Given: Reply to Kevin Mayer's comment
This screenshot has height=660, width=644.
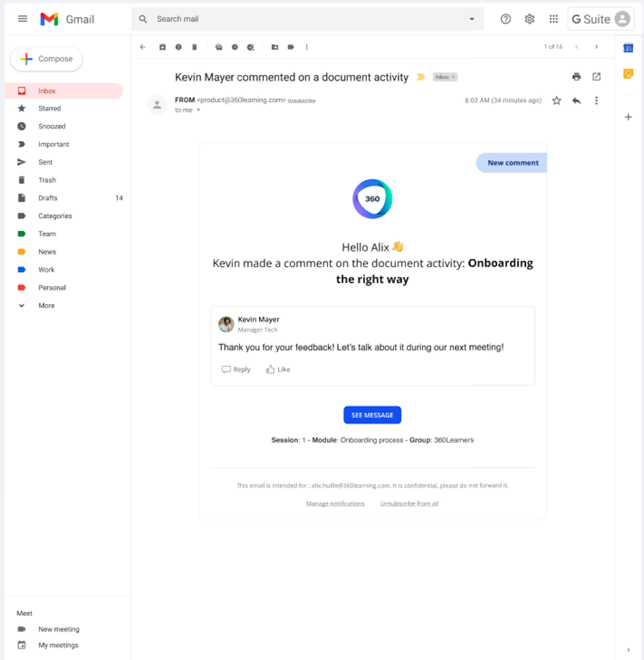Looking at the screenshot, I should tap(236, 370).
